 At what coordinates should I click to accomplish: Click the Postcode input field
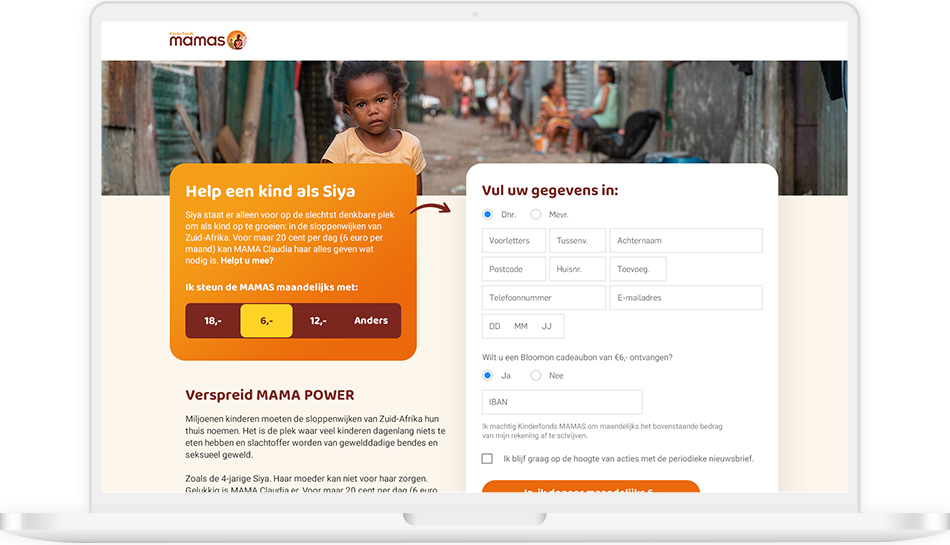click(x=514, y=269)
